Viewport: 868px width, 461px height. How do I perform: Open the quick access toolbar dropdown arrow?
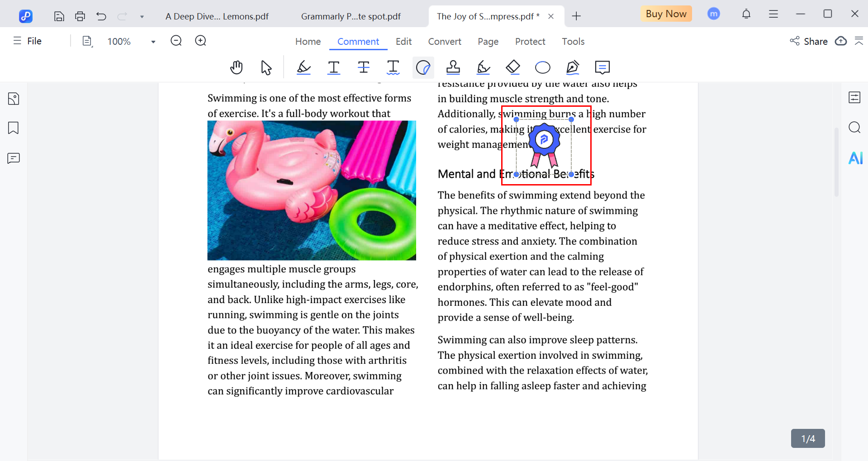pos(142,17)
